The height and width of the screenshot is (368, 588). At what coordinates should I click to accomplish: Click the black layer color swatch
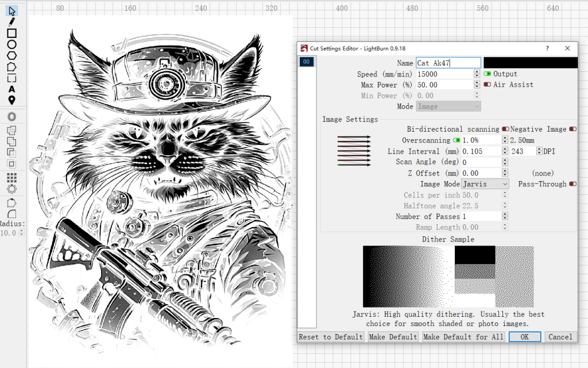point(530,63)
